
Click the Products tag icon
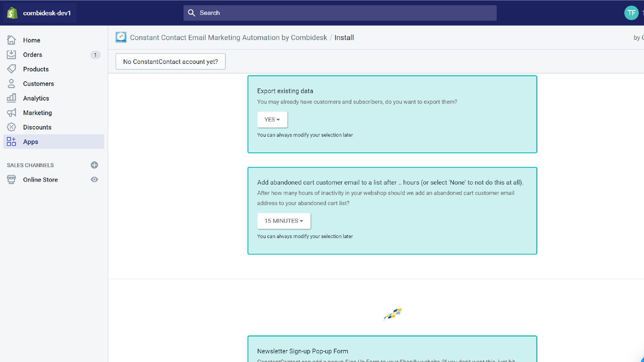pos(12,69)
